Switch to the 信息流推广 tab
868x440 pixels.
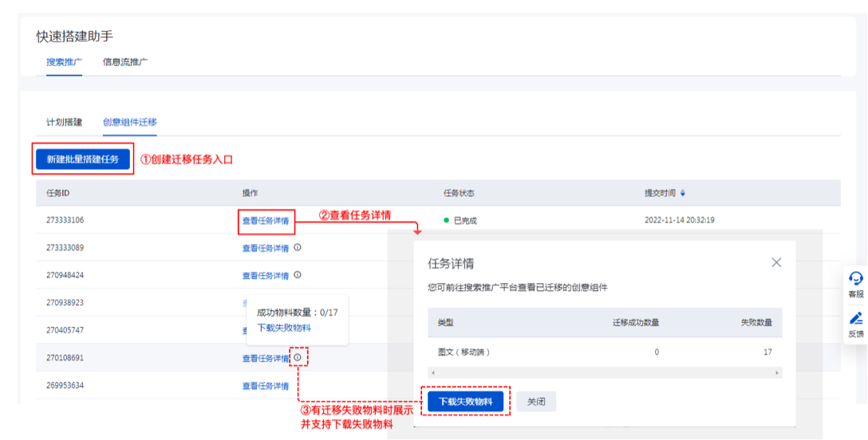125,61
